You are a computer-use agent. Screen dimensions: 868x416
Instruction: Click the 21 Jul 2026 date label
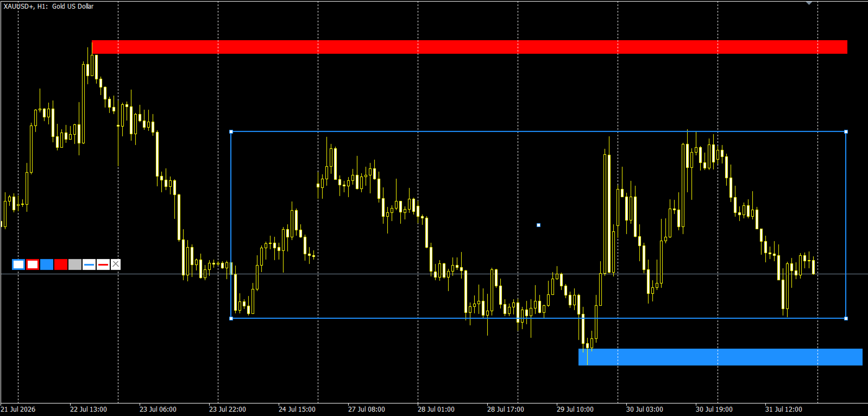[x=18, y=409]
